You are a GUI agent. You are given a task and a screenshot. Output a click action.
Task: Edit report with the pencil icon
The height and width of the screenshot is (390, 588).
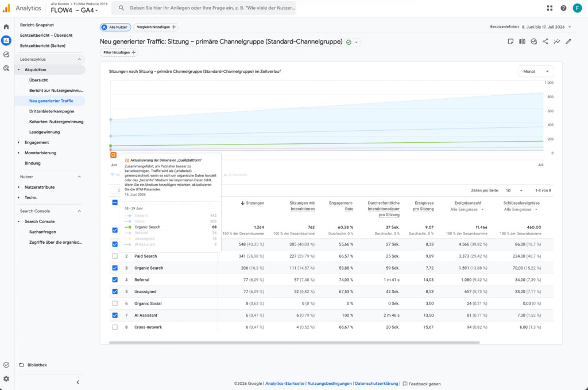coord(568,42)
